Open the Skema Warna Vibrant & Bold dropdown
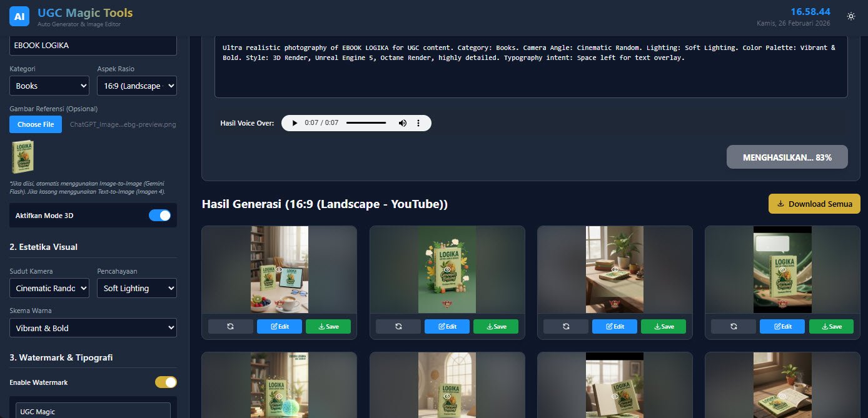Image resolution: width=868 pixels, height=418 pixels. point(93,328)
